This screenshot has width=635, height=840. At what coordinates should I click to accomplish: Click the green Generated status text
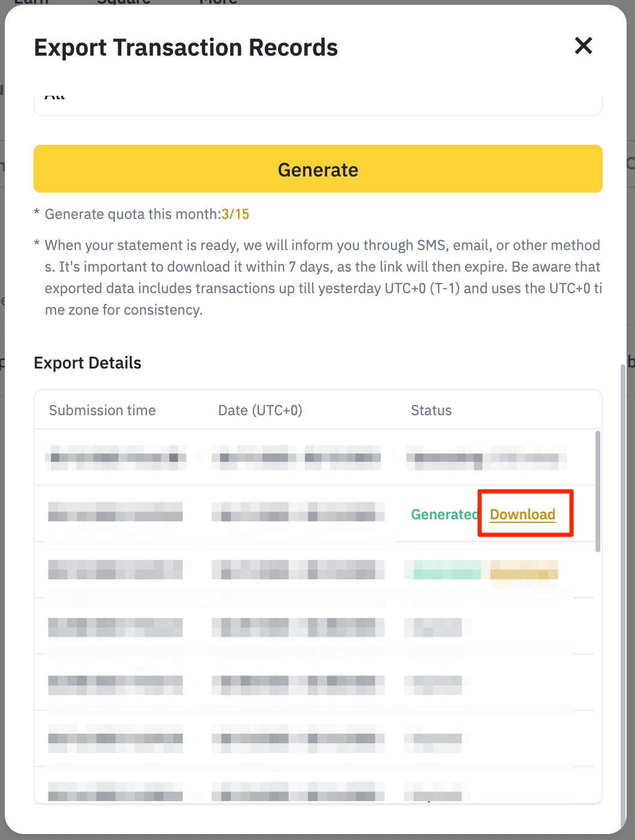pos(444,515)
